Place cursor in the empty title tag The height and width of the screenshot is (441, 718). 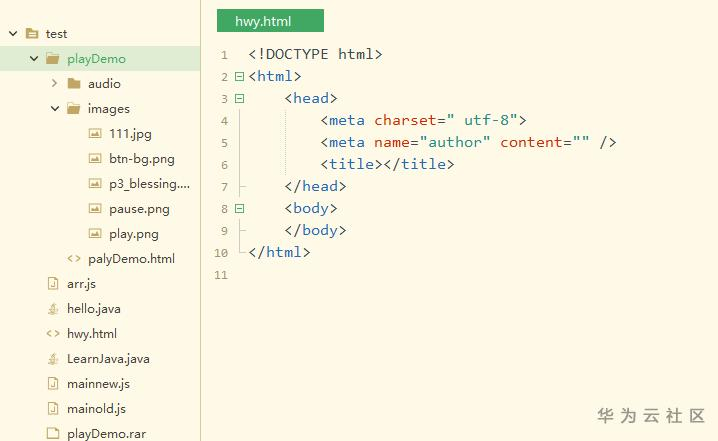pyautogui.click(x=383, y=164)
